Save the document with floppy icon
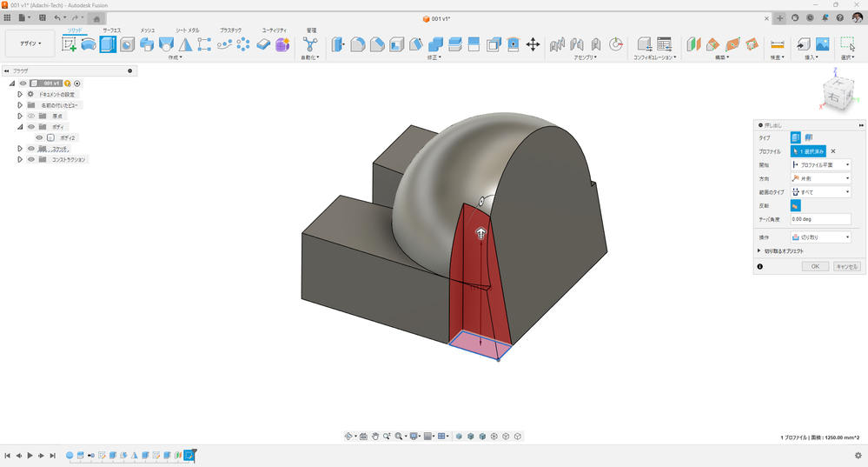Image resolution: width=868 pixels, height=467 pixels. (x=42, y=17)
